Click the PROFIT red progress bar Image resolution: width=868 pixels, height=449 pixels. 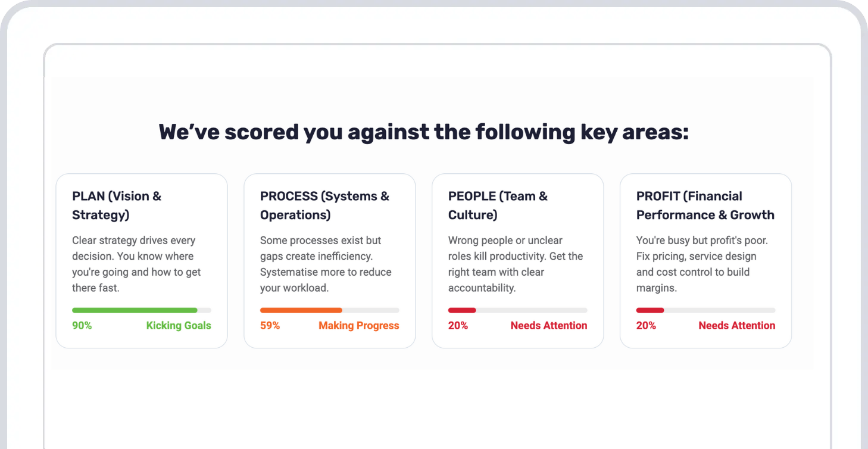click(x=705, y=310)
